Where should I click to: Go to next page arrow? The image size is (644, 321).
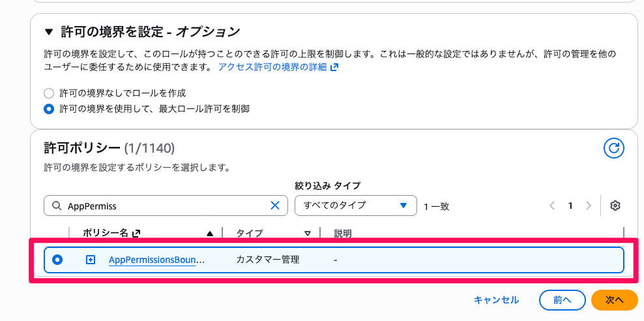point(589,206)
